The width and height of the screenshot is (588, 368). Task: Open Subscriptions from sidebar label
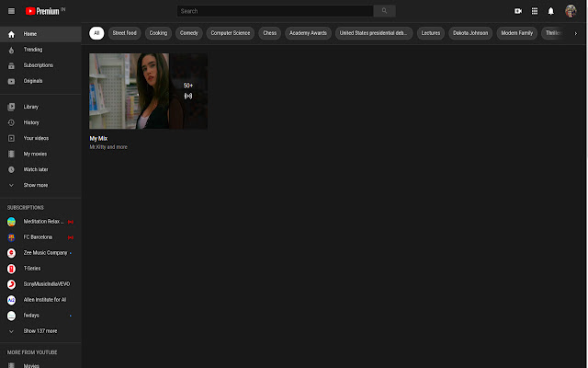pyautogui.click(x=39, y=65)
